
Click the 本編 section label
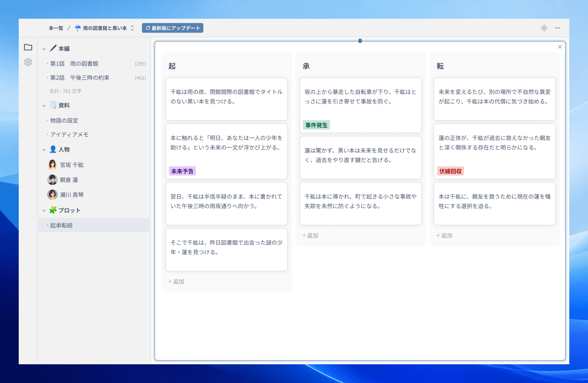(64, 49)
